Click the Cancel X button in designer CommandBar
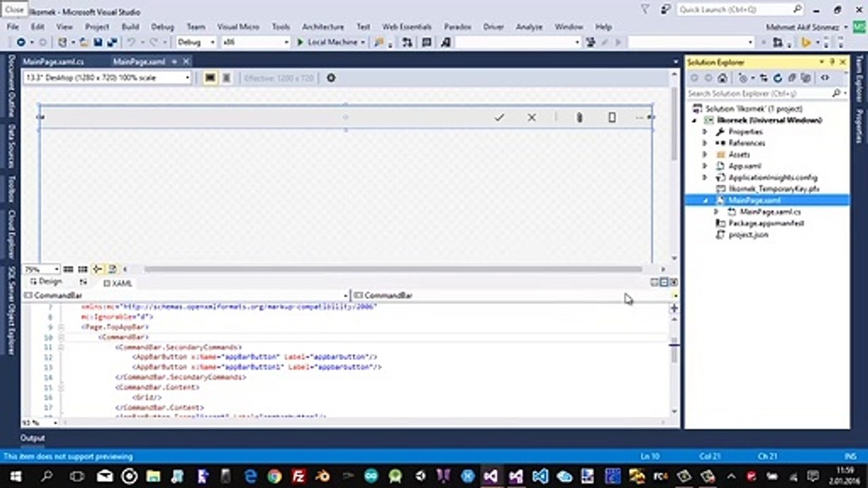 coord(532,117)
